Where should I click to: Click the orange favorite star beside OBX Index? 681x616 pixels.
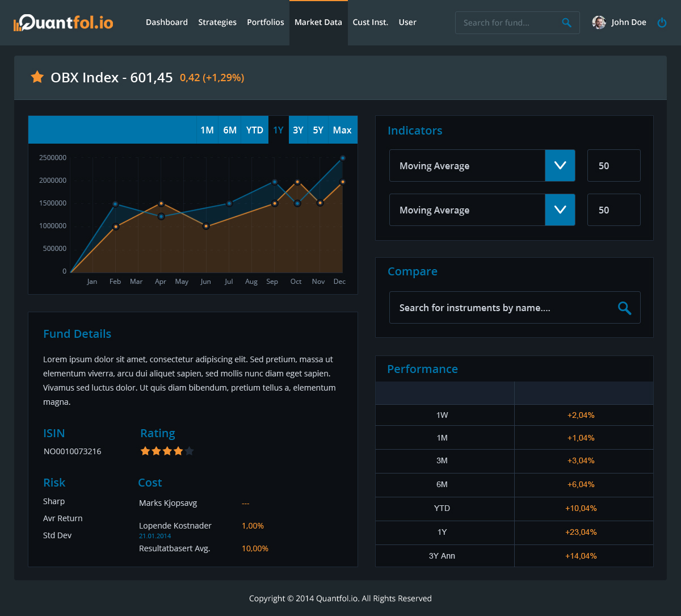pyautogui.click(x=37, y=77)
